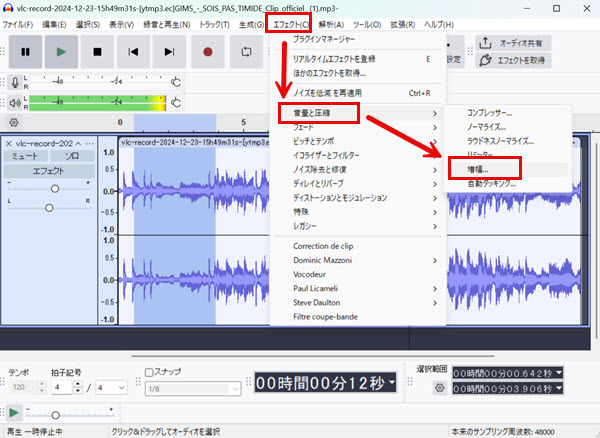Select Filtre coupe-bande effect

357,317
